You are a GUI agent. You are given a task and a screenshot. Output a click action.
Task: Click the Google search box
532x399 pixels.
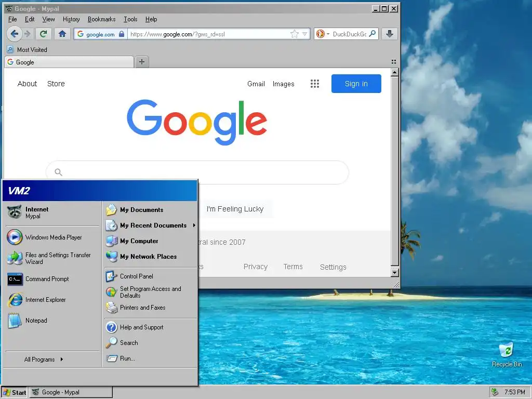click(197, 172)
